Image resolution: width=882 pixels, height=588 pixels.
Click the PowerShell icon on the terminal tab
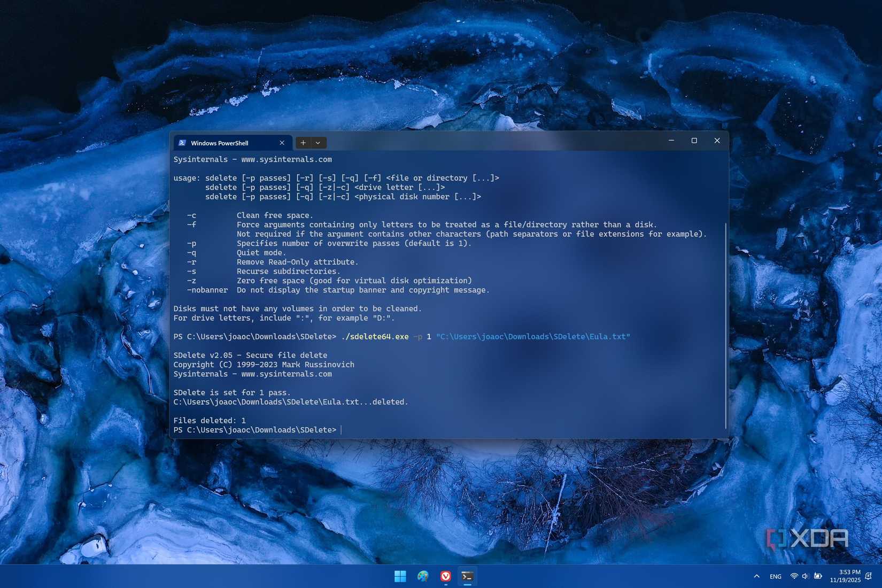pos(183,143)
